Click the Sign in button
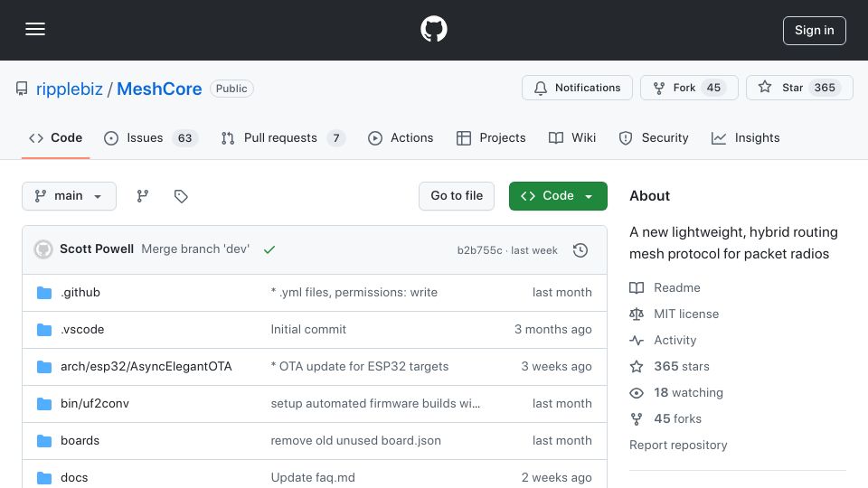Image resolution: width=868 pixels, height=488 pixels. (815, 31)
